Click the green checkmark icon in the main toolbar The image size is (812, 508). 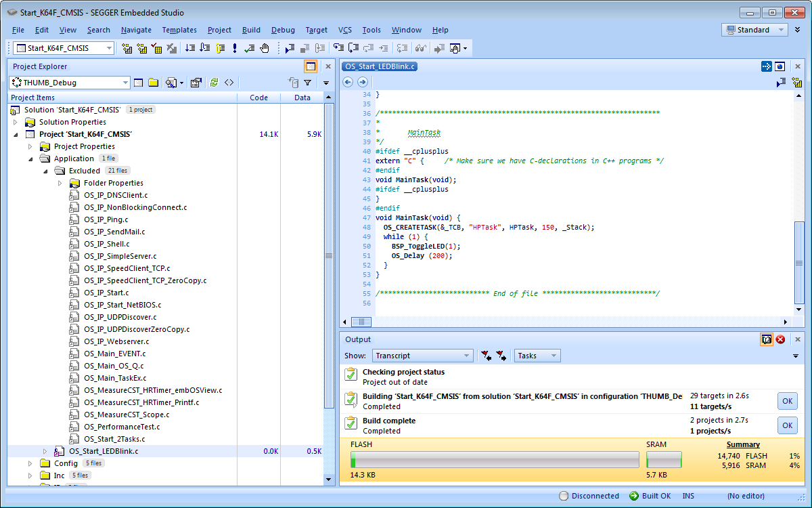pos(250,48)
